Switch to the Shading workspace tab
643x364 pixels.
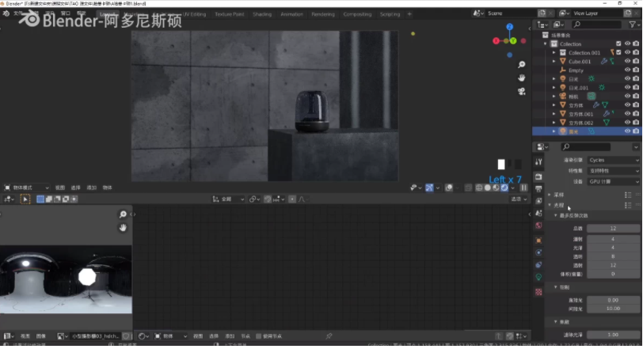tap(262, 14)
